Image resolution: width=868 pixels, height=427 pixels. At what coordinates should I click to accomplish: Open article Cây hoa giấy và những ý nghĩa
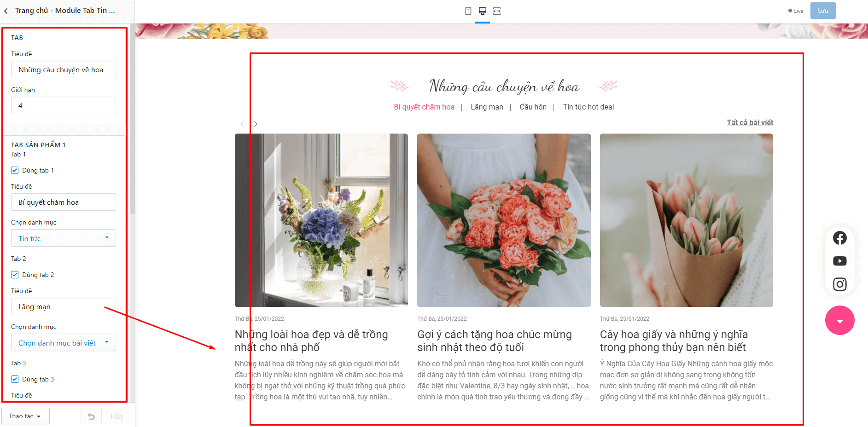pyautogui.click(x=674, y=341)
